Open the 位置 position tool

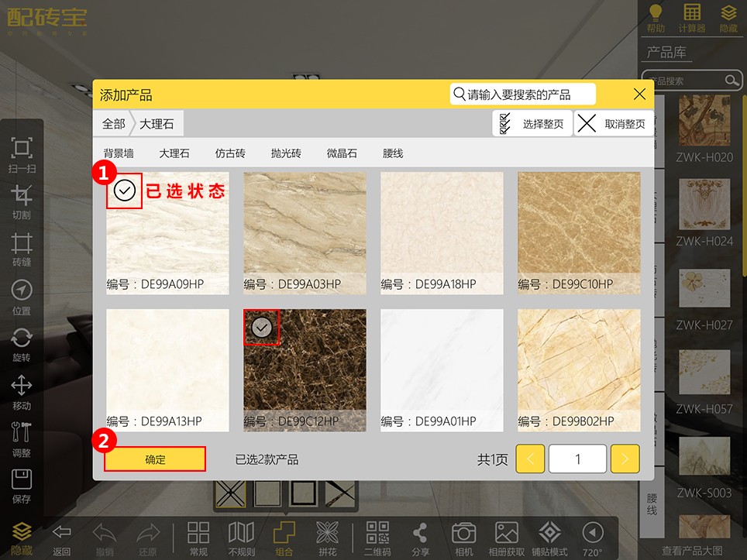22,297
